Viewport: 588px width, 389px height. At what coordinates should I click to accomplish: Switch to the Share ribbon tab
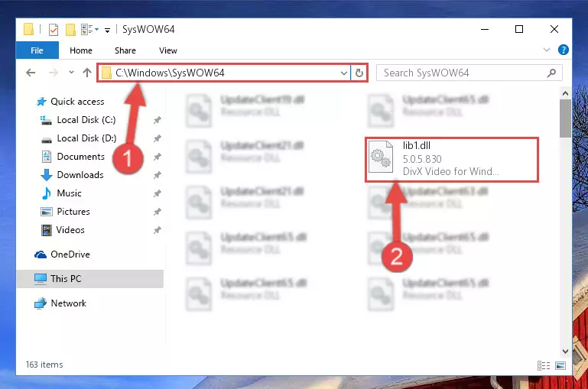tap(125, 50)
